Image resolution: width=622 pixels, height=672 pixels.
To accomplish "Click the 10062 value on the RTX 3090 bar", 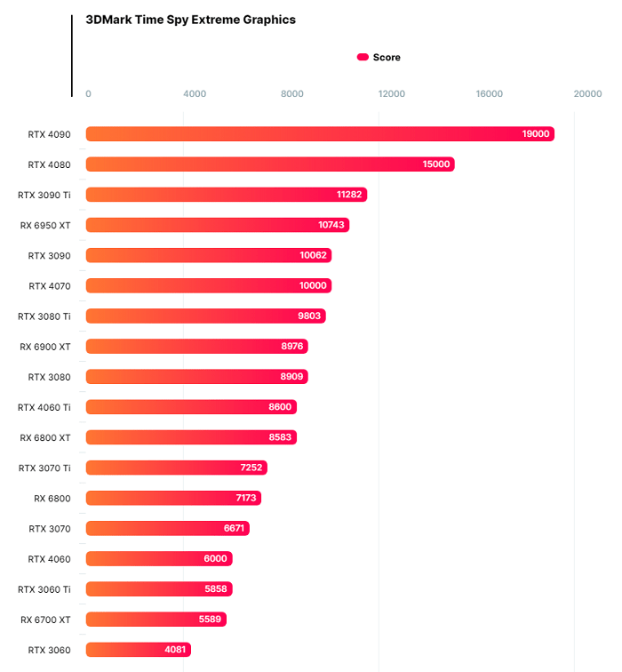I will coord(313,255).
